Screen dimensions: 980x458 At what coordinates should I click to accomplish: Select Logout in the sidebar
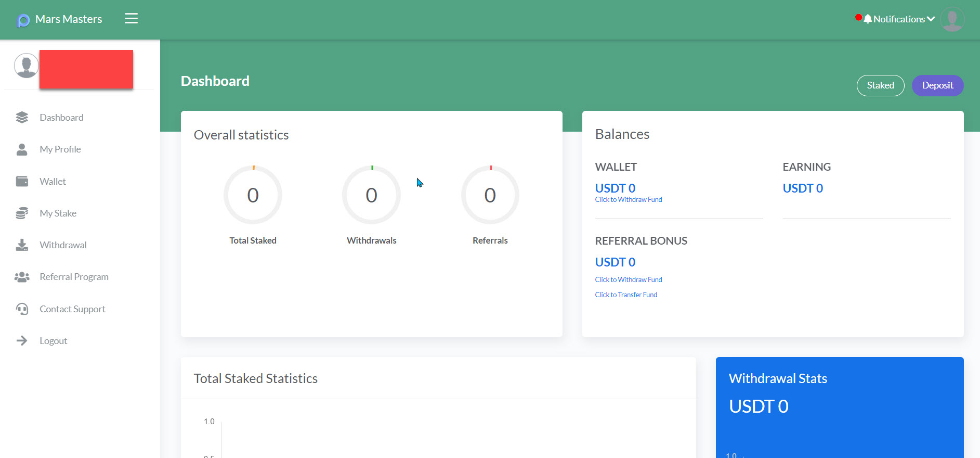tap(53, 341)
